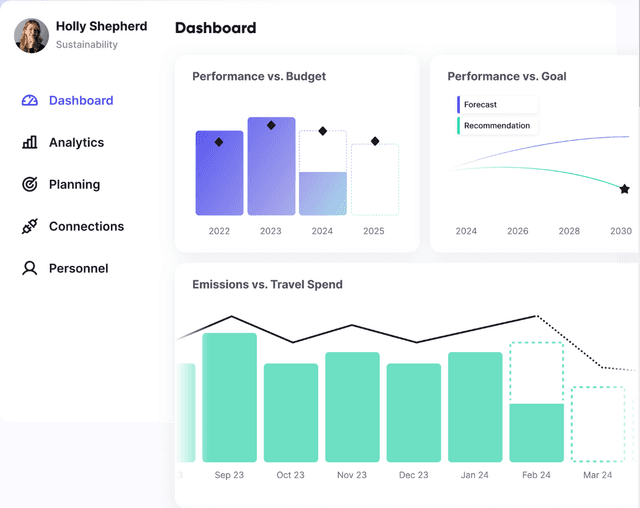Click the diamond marker above 2022 bar
Viewport: 640px width, 508px height.
pos(219,142)
